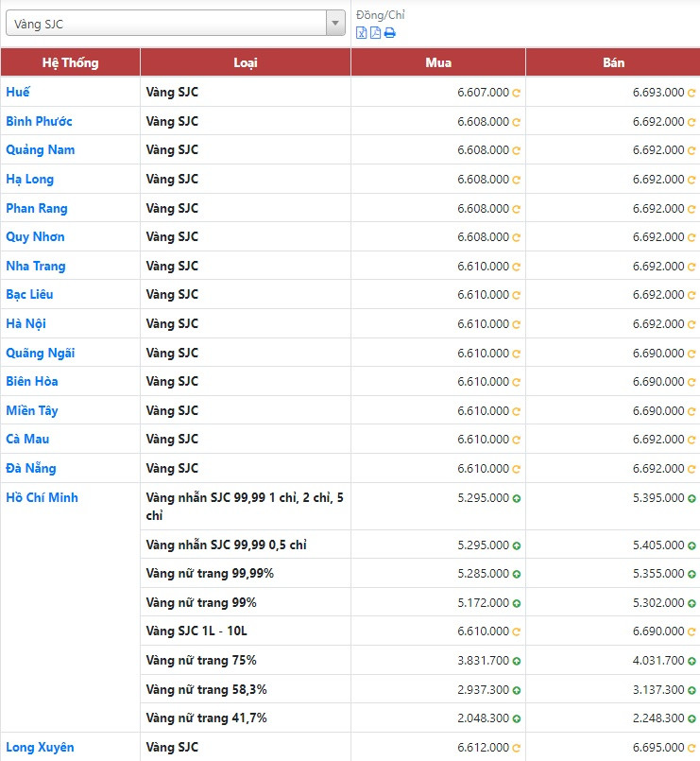Click green up icon beside Mua 2.937.300

[517, 690]
